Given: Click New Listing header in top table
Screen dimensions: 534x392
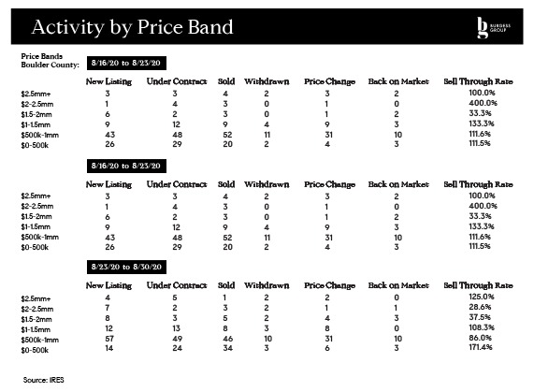Looking at the screenshot, I should [x=109, y=81].
